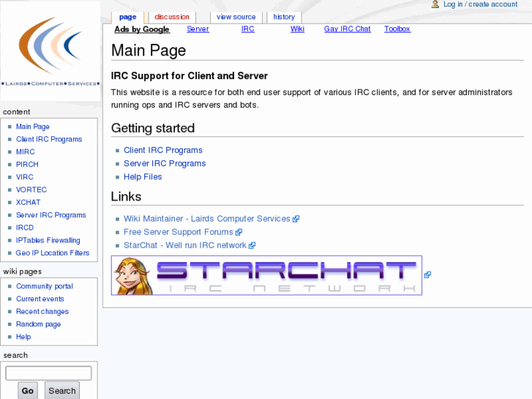This screenshot has width=532, height=399.
Task: Click the Go button
Action: click(x=28, y=391)
